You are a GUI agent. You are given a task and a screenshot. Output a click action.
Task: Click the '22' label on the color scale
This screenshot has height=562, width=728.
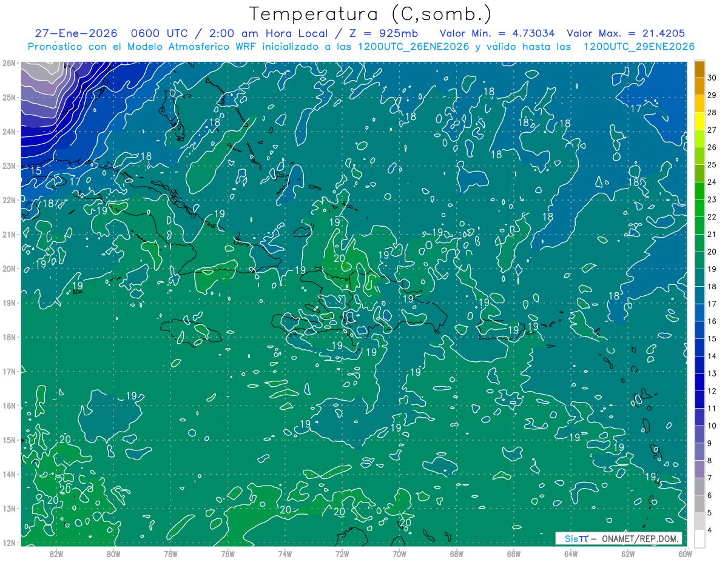point(712,217)
